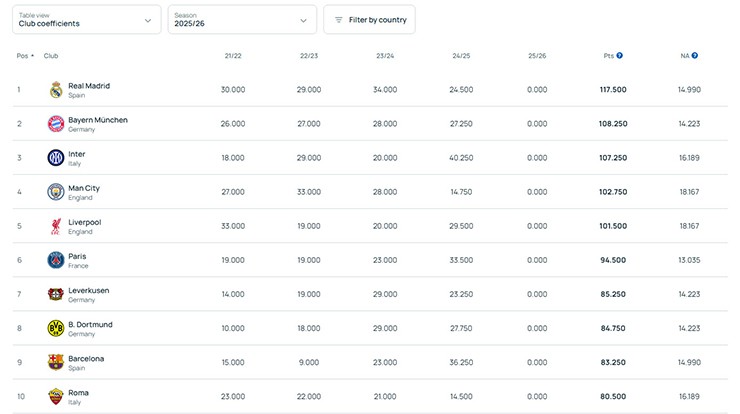Screen dimensions: 740x414
Task: Click the Roma club crest
Action: [56, 396]
